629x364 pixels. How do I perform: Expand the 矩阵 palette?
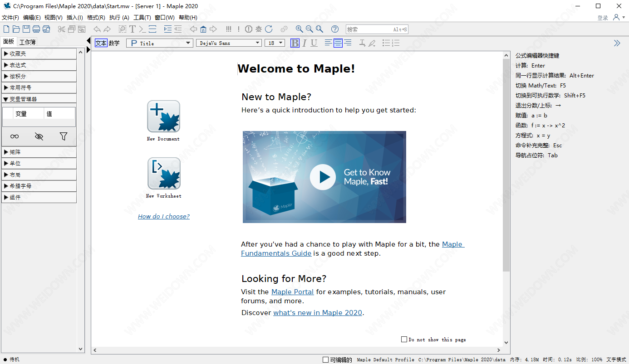(x=39, y=152)
